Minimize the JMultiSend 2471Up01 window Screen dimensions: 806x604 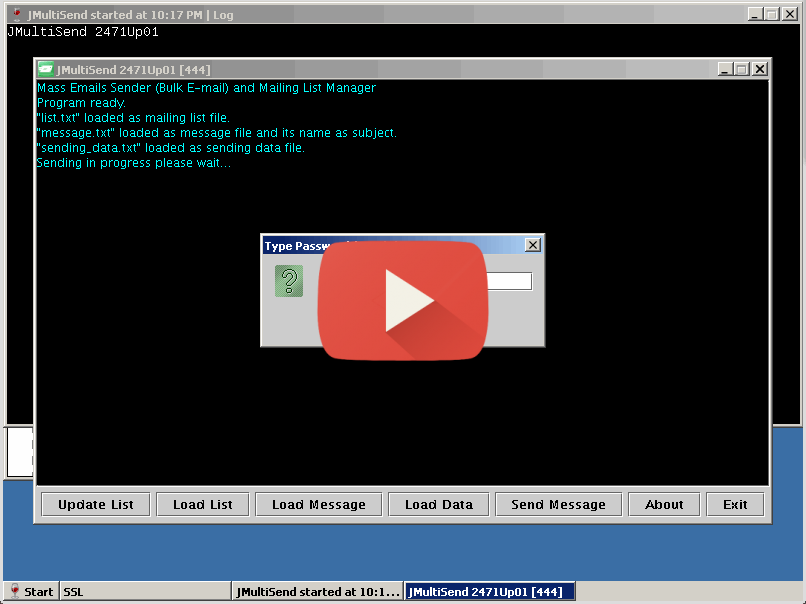pos(725,69)
